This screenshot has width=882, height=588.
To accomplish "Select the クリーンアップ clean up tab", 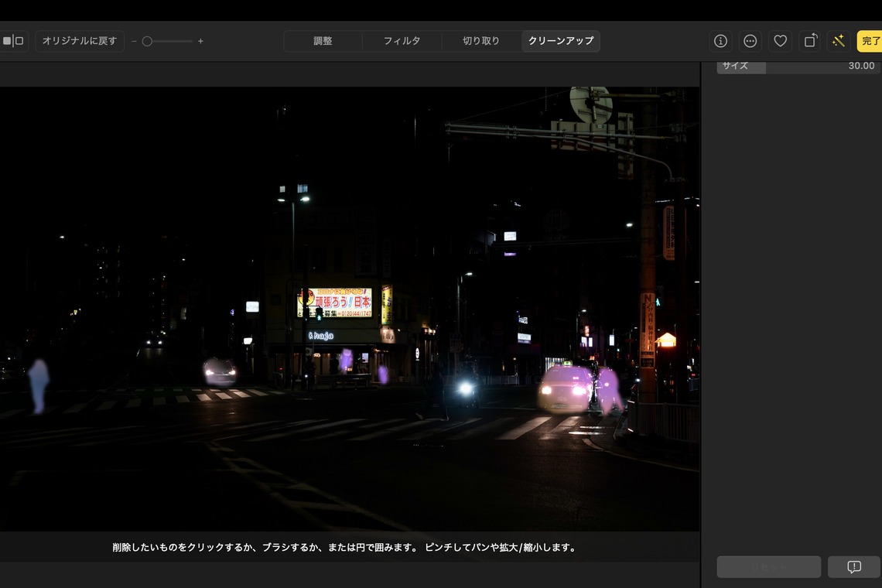I will [x=561, y=40].
